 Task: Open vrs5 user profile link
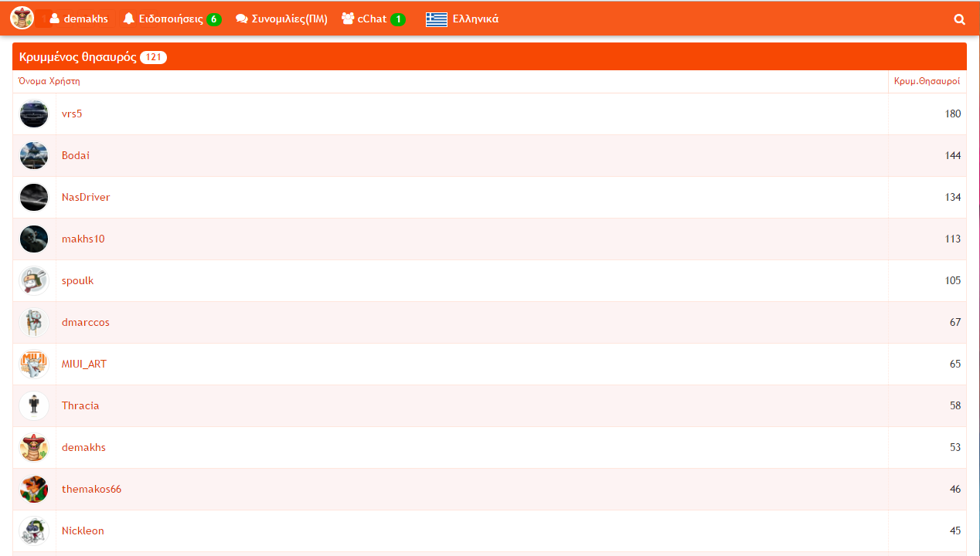point(72,114)
